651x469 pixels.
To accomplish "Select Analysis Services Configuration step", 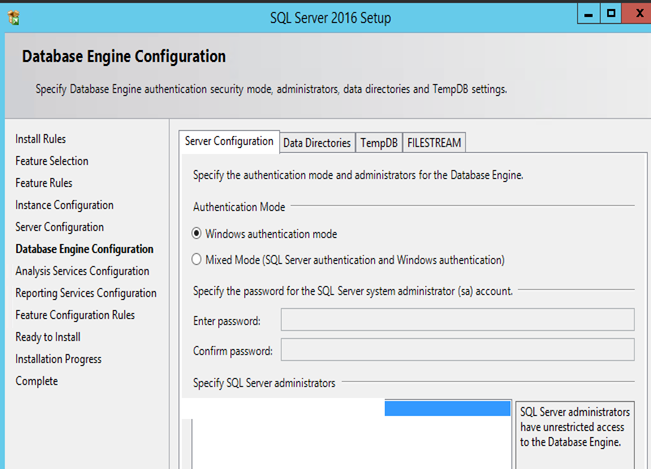I will pos(82,271).
